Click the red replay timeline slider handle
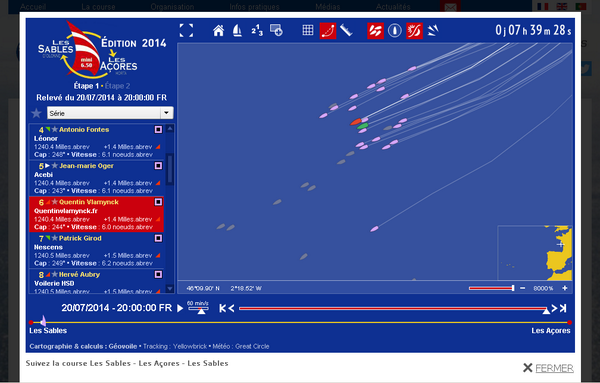Screen dimensions: 600x383 pyautogui.click(x=546, y=311)
